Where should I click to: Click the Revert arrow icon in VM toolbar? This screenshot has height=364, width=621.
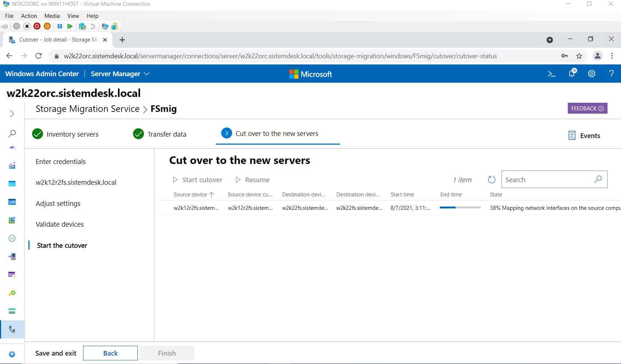tap(93, 26)
